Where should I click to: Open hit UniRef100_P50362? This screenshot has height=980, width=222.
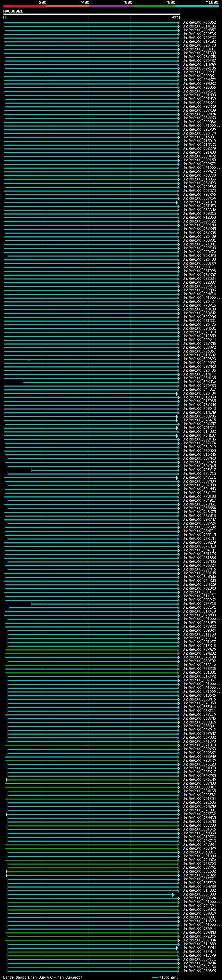(199, 23)
